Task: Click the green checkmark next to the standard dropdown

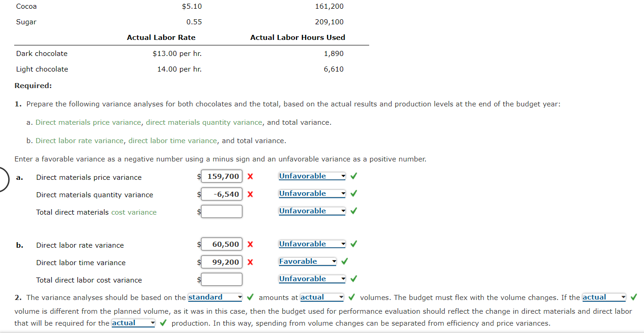Action: [250, 297]
